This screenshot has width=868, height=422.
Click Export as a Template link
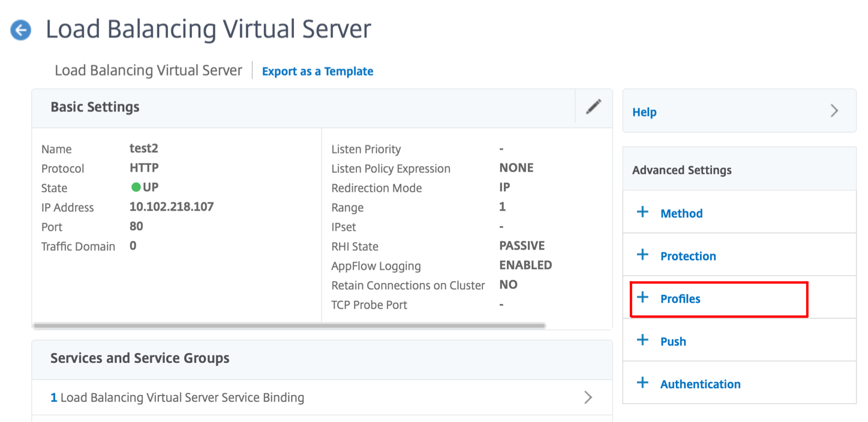pos(317,71)
